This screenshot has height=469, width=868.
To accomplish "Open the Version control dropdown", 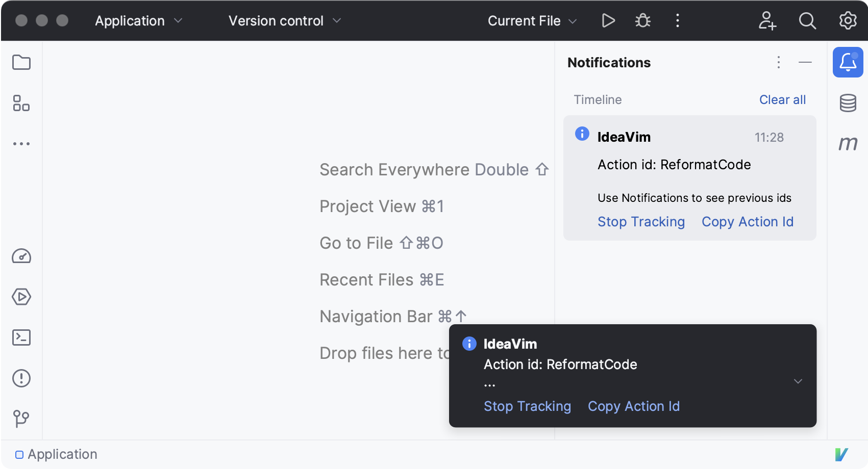I will (x=284, y=21).
